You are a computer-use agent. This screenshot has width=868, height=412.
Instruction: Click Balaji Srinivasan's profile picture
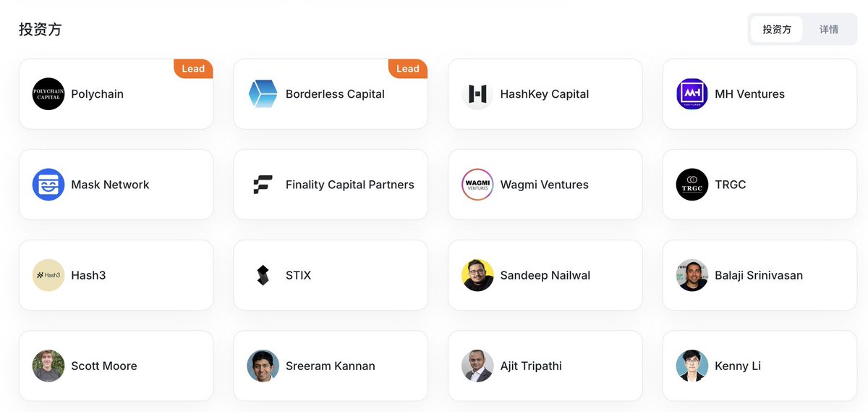coord(692,275)
